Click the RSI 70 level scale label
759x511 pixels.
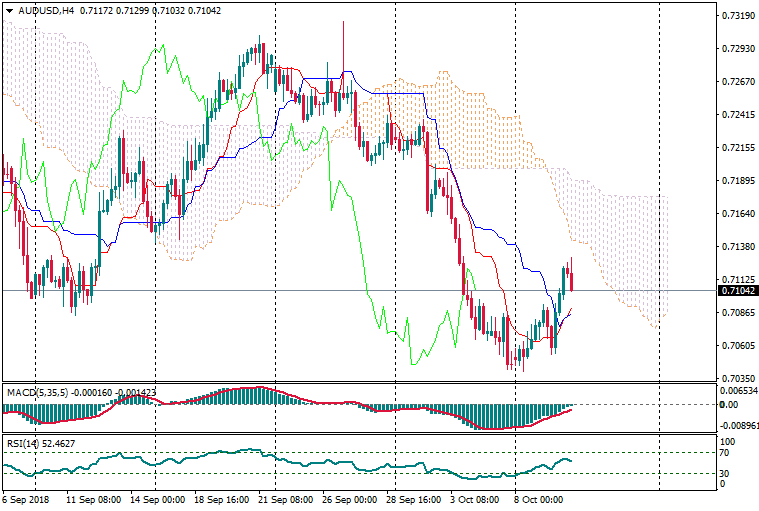coord(726,453)
